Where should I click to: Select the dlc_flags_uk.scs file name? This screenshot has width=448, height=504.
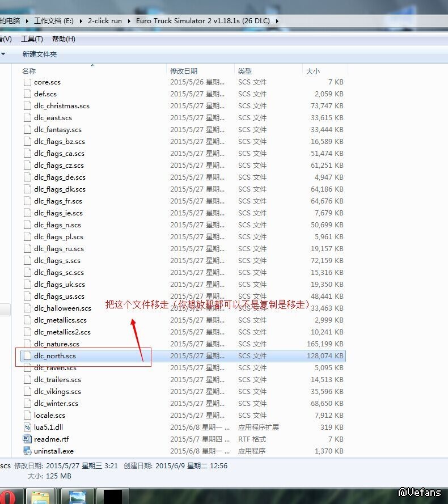60,284
